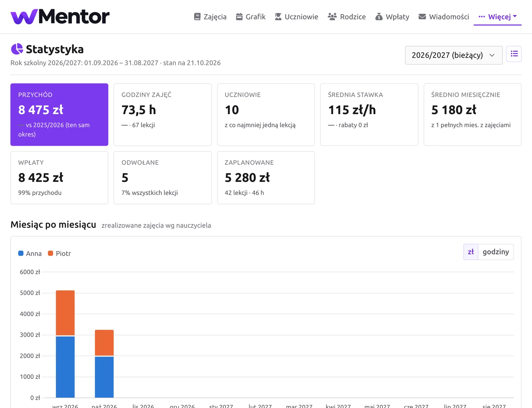The height and width of the screenshot is (408, 532).
Task: Switch chart to zł view
Action: pos(471,252)
